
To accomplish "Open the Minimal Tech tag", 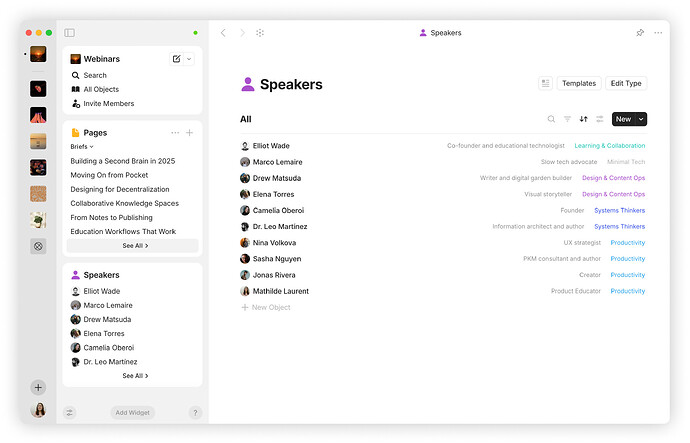I will click(626, 162).
